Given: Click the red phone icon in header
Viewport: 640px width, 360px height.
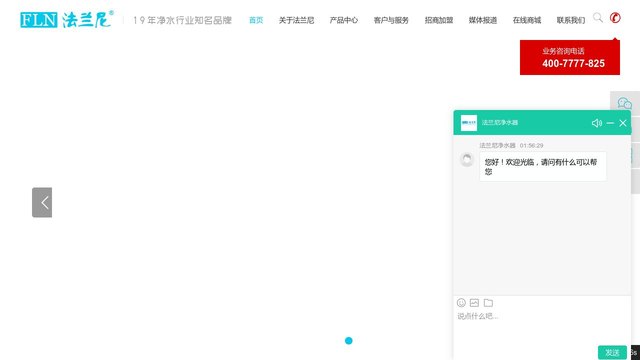Looking at the screenshot, I should click(615, 18).
